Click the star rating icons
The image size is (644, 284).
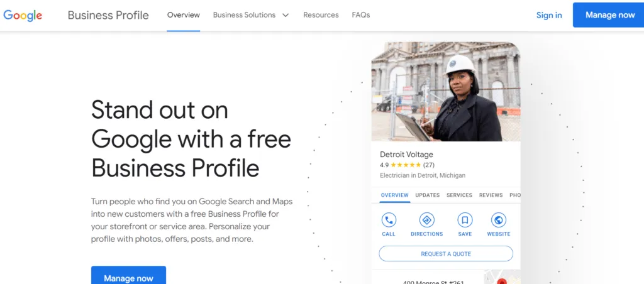[x=406, y=165]
